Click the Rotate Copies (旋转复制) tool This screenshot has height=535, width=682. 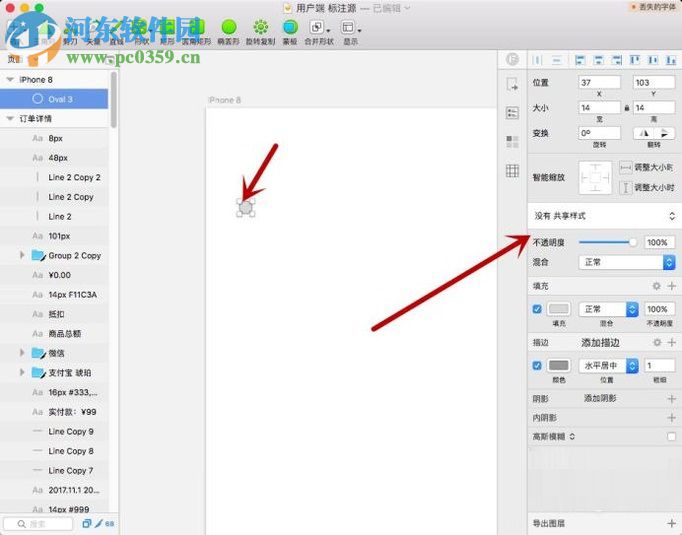(261, 27)
